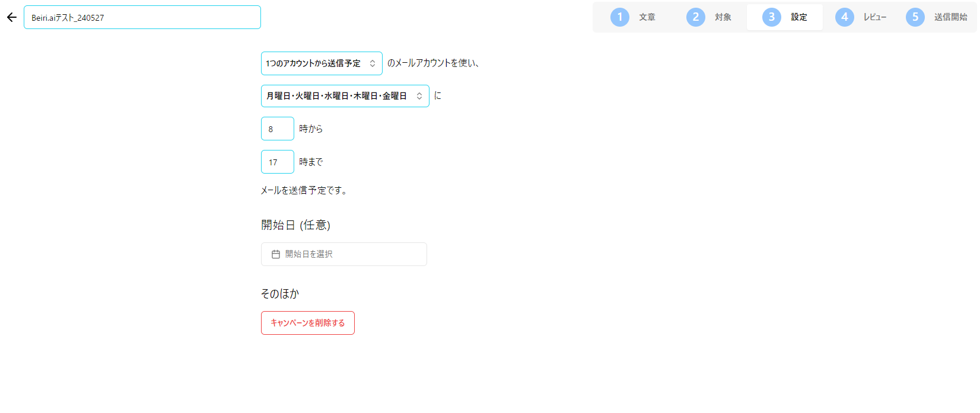Open the 1つのアカウントから送信予定 dropdown
The width and height of the screenshot is (980, 413).
click(x=313, y=63)
